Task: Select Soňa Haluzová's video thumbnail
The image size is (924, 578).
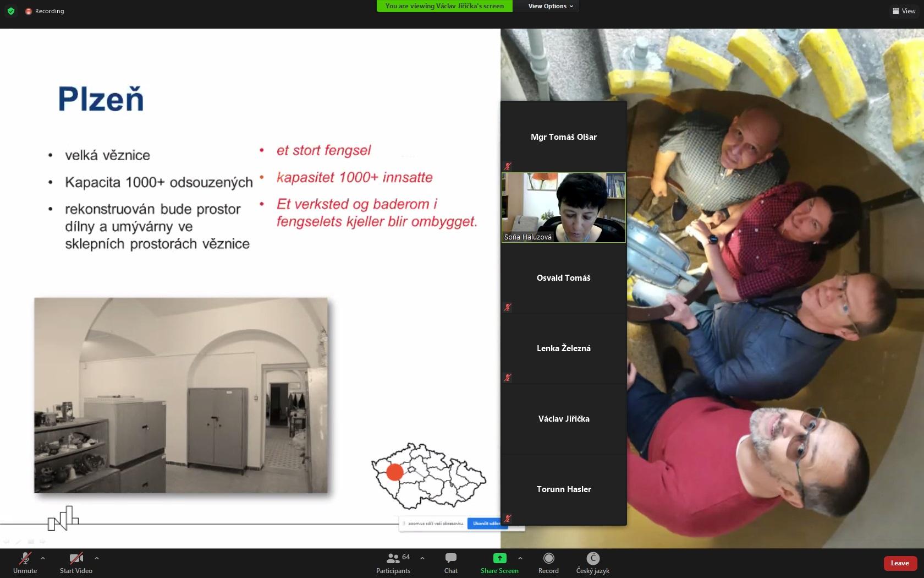Action: tap(563, 208)
